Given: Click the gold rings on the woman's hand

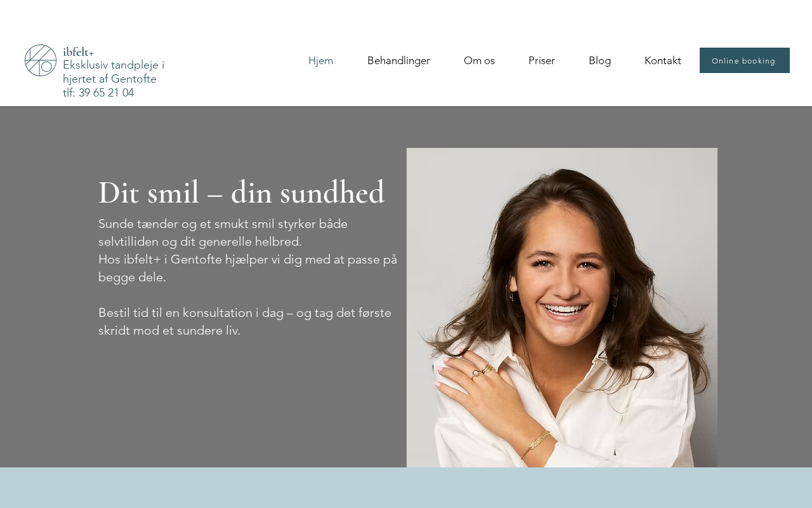Looking at the screenshot, I should click(483, 371).
